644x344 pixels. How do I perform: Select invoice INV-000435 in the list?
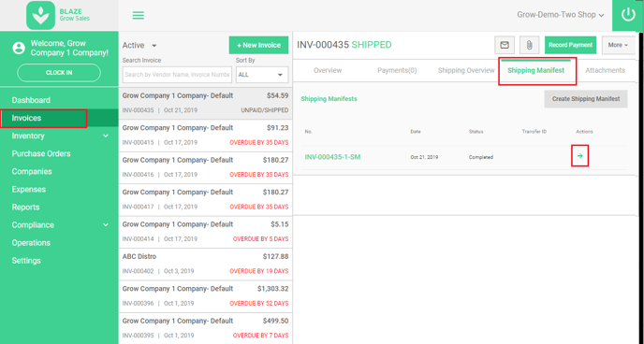click(x=205, y=104)
